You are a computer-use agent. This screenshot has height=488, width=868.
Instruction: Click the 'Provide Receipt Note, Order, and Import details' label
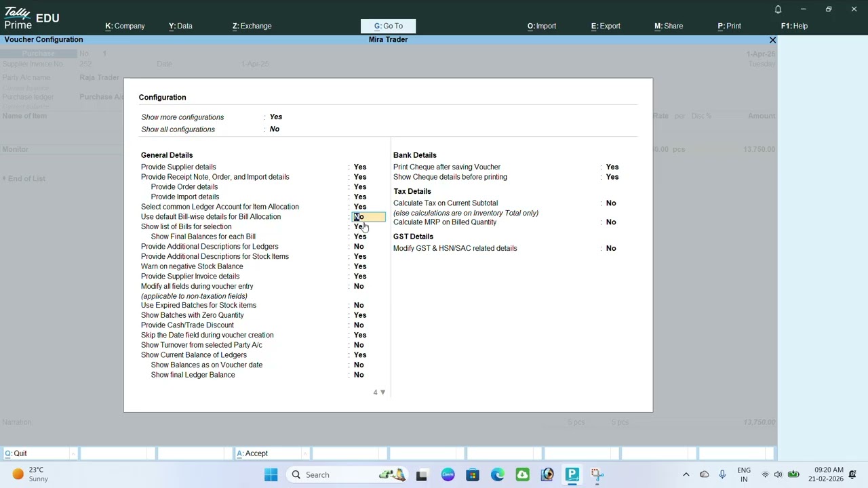tap(215, 177)
